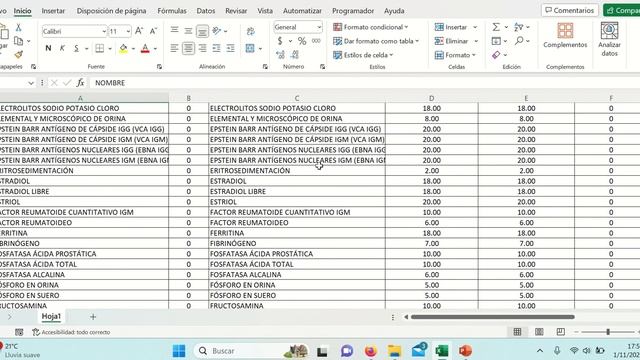Switch to Datos ribbon tab
Viewport: 640px width, 360px height.
[206, 11]
